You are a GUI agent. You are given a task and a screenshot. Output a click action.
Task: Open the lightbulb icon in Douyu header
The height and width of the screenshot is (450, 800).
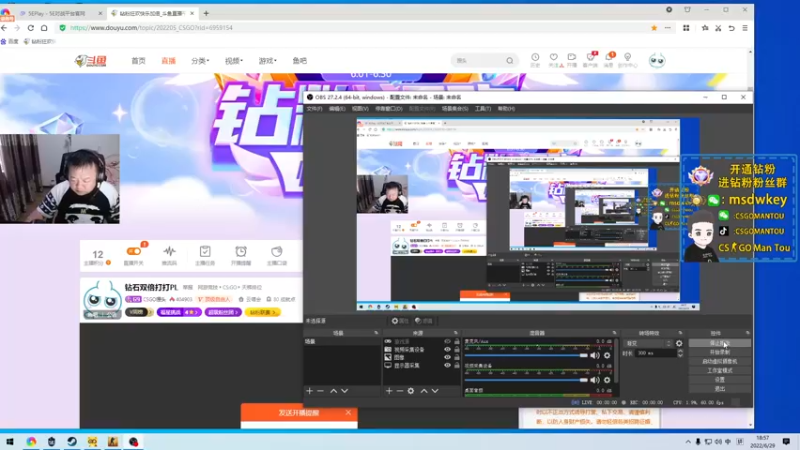click(x=628, y=57)
